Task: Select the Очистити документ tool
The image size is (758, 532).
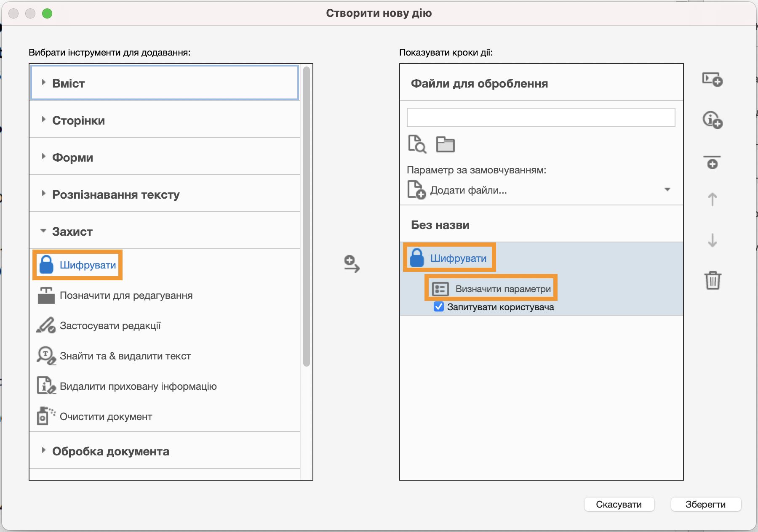Action: pos(106,417)
